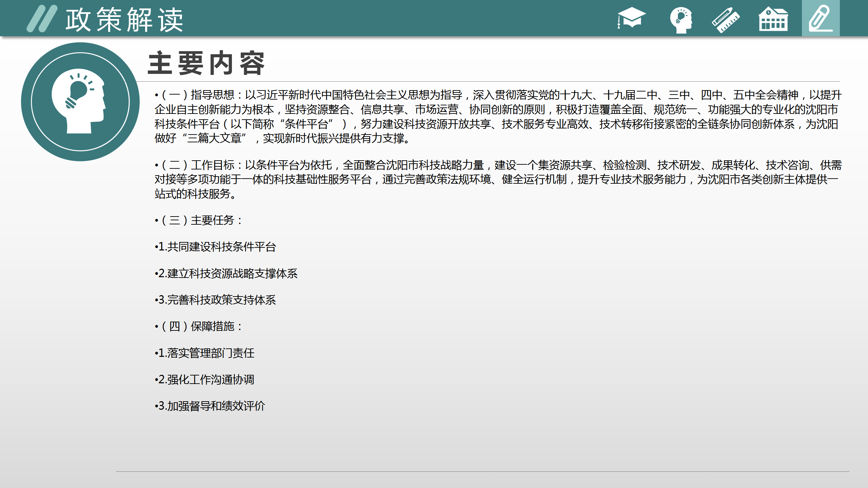Click the large lightbulb head circle
The height and width of the screenshot is (488, 868).
click(x=80, y=102)
